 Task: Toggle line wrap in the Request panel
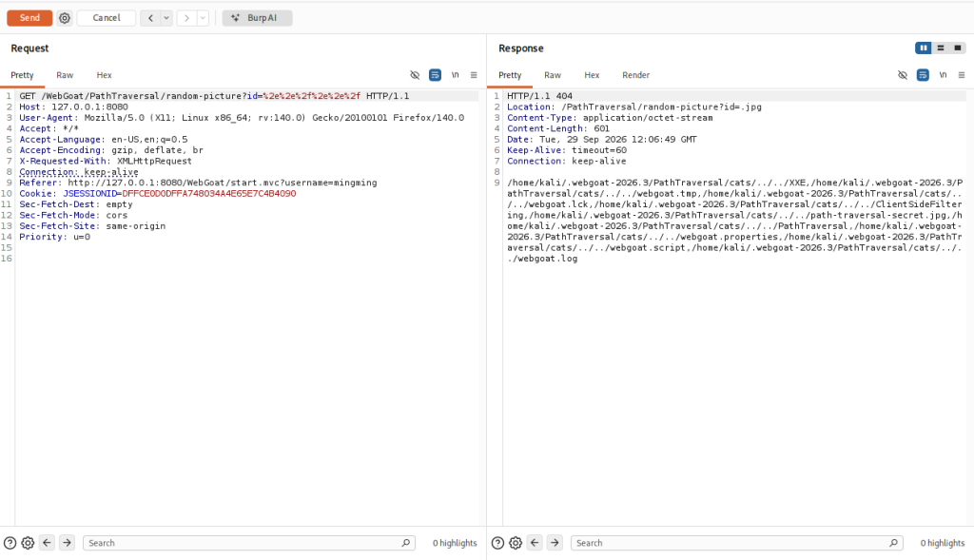[x=435, y=75]
